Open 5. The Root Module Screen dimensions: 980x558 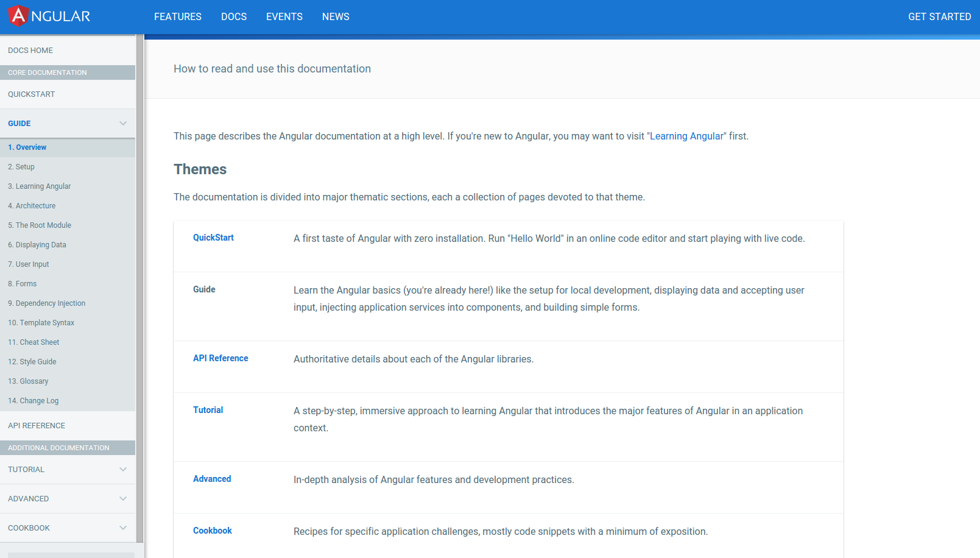(x=68, y=225)
